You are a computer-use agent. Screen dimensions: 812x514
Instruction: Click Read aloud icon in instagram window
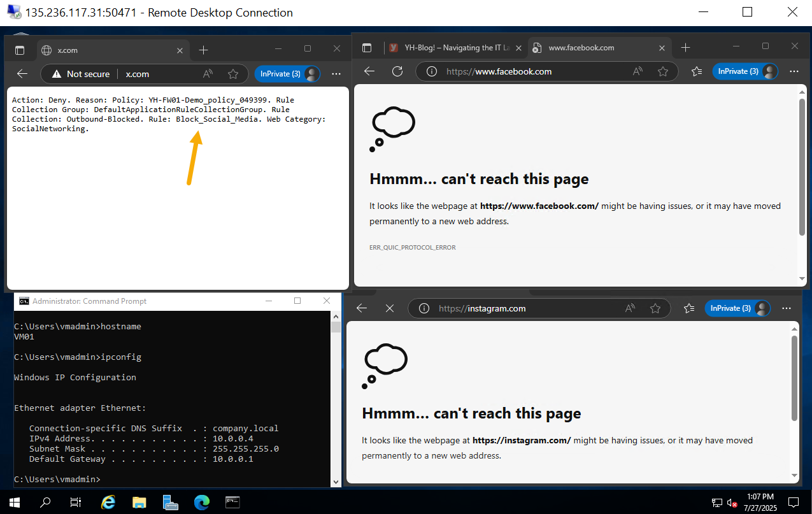[630, 308]
